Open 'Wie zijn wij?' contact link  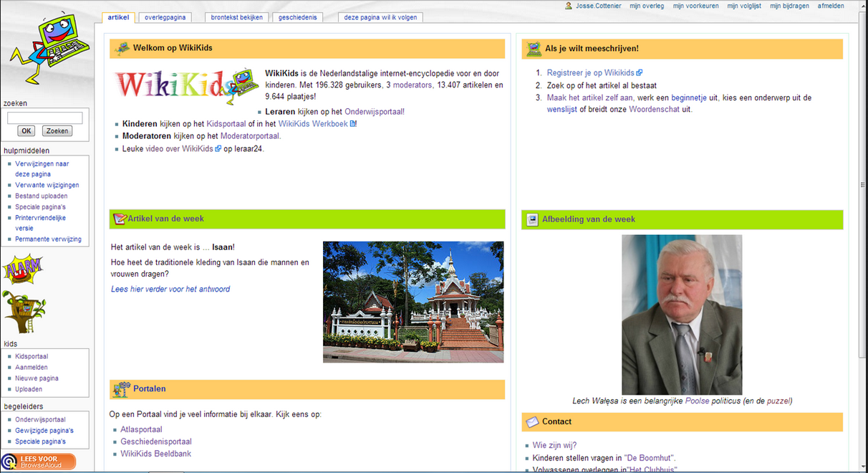tap(554, 446)
